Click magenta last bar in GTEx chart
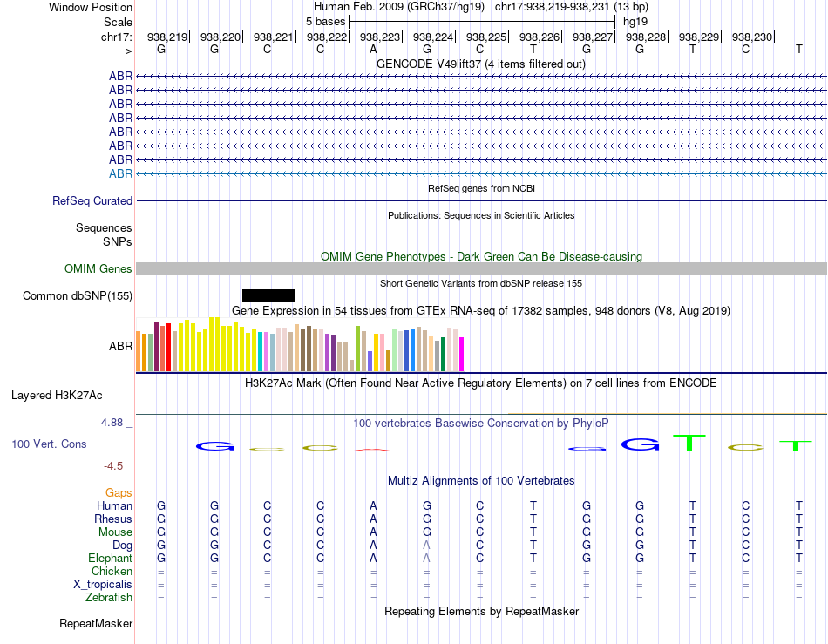Viewport: 828px width, 644px height. 462,354
